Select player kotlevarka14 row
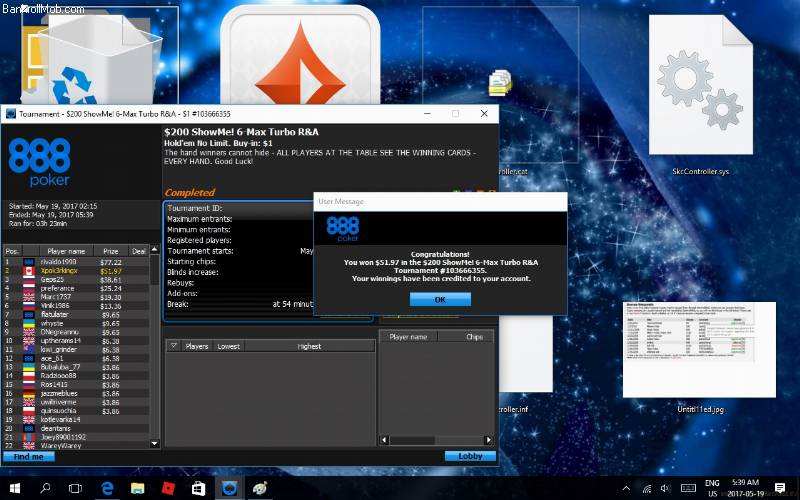 (x=77, y=419)
